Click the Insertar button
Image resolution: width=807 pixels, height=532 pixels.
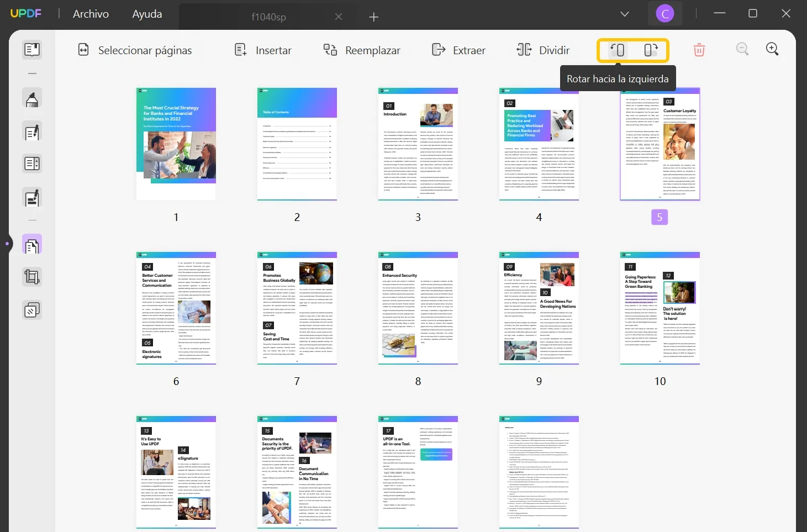click(263, 50)
